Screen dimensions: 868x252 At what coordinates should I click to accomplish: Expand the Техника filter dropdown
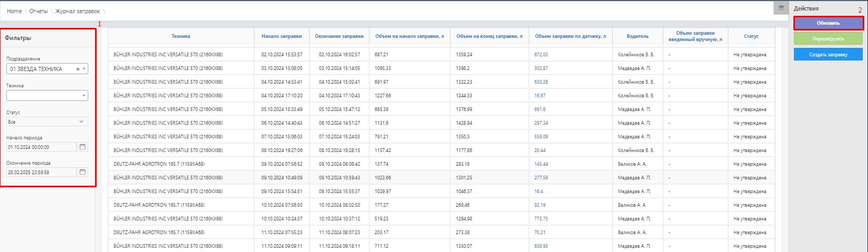pos(84,96)
